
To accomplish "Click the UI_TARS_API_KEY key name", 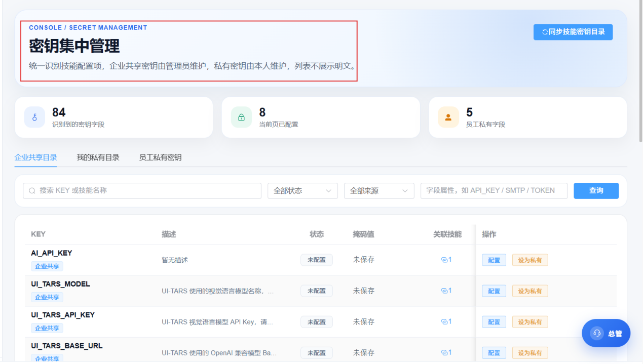I will 63,315.
